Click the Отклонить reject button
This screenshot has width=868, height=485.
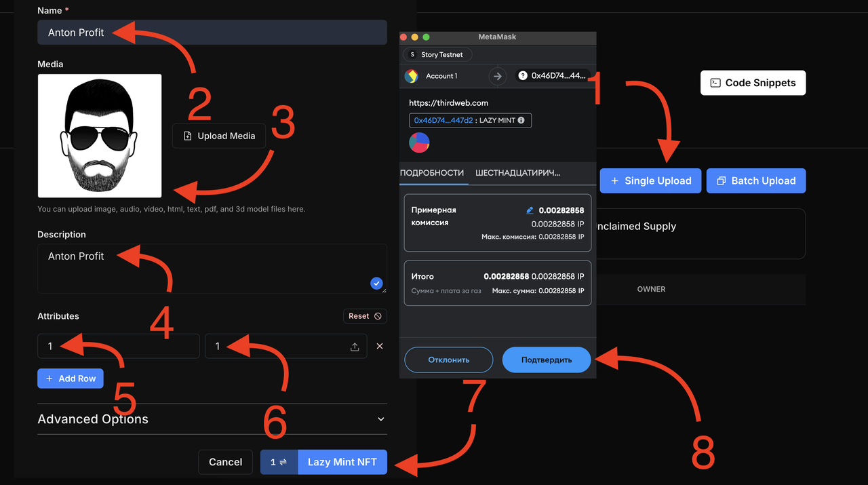[x=449, y=360]
